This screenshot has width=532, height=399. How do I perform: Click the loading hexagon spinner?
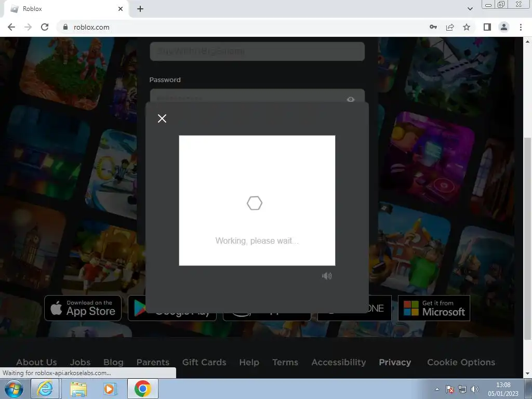(255, 203)
